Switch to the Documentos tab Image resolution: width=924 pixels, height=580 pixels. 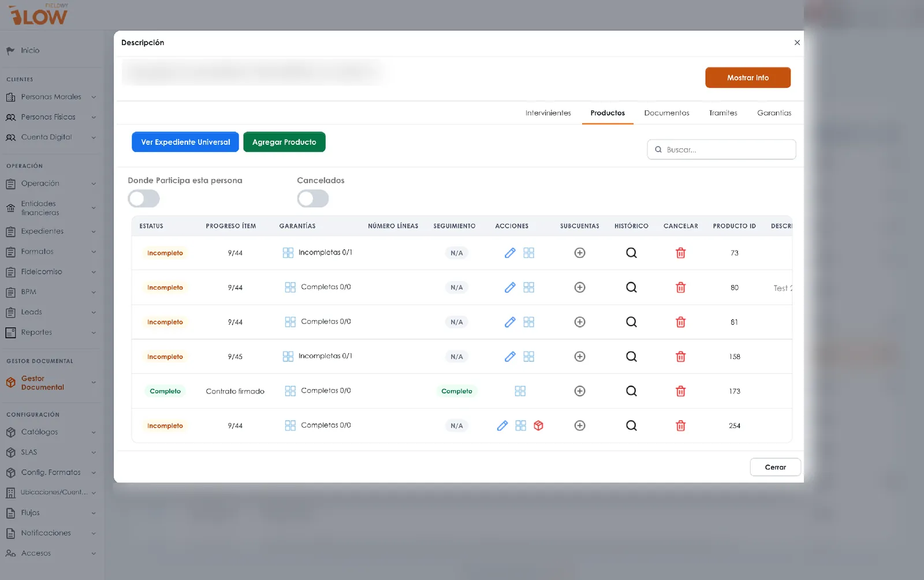[666, 113]
